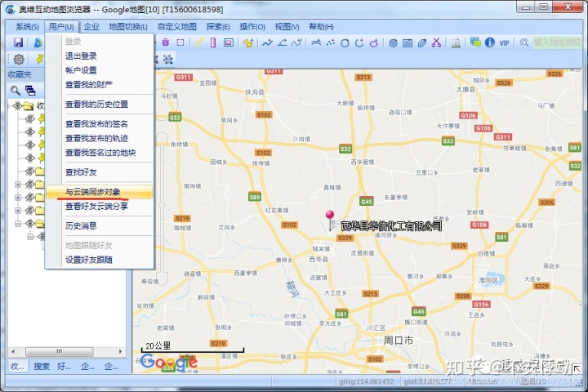588x392 pixels.
Task: Click the blue info circle icon
Action: 490,42
